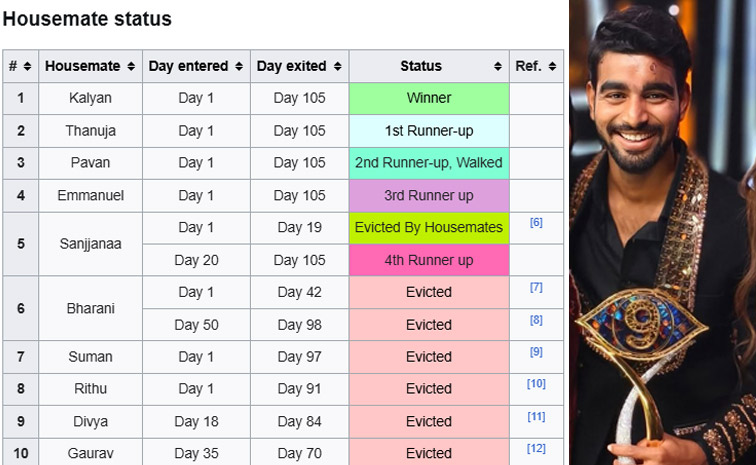Open the winner photo with trophy
Screen dimensions: 756x465
tap(662, 232)
